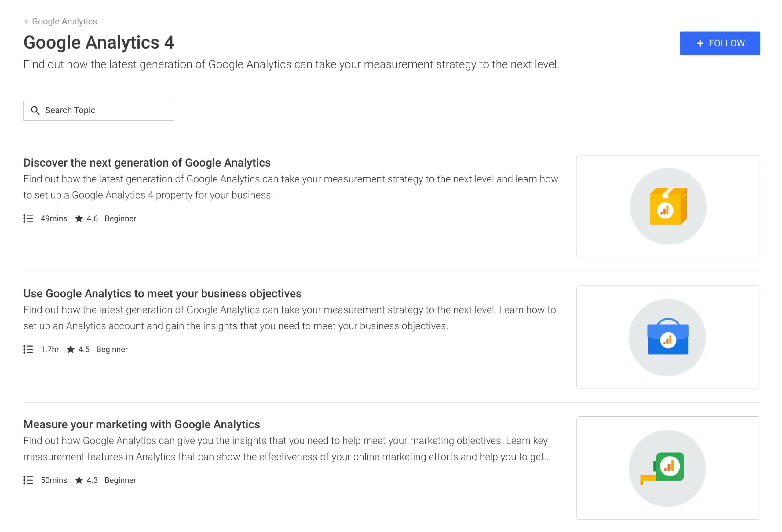Select the blue briefcase course thumbnail

click(668, 338)
